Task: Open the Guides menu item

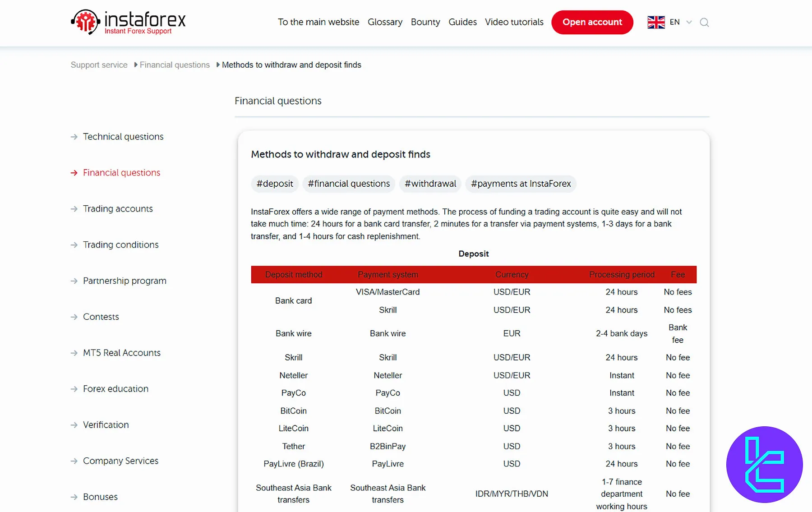Action: [x=462, y=22]
